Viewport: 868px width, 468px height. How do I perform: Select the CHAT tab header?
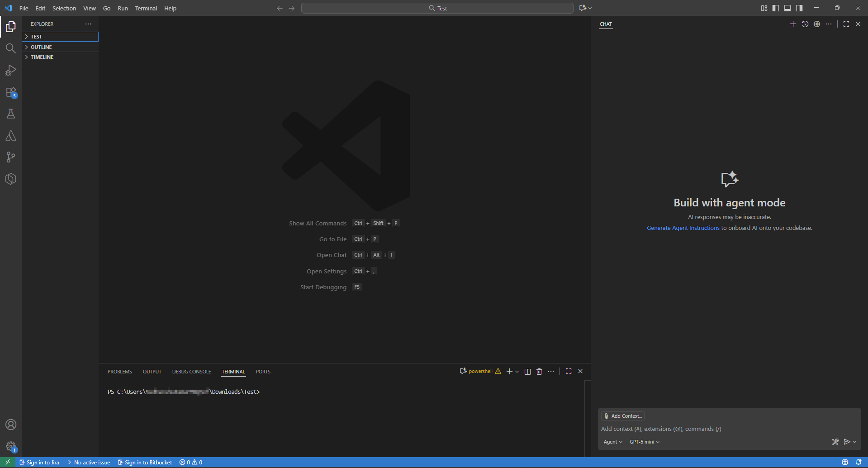pos(606,24)
